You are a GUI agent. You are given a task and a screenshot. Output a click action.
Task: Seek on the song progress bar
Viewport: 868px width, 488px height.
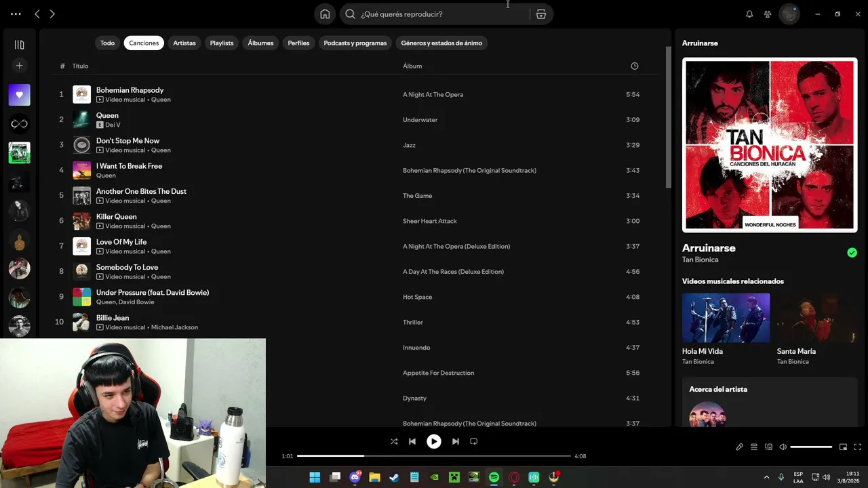(x=434, y=456)
